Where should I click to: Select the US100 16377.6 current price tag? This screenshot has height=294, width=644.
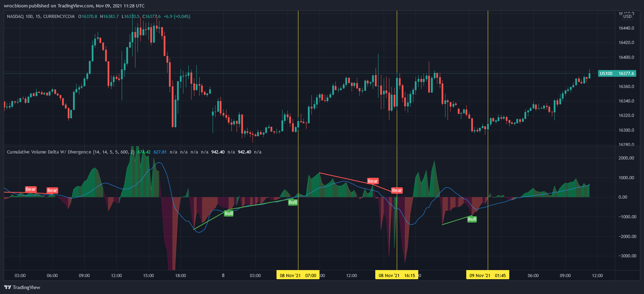pos(617,74)
